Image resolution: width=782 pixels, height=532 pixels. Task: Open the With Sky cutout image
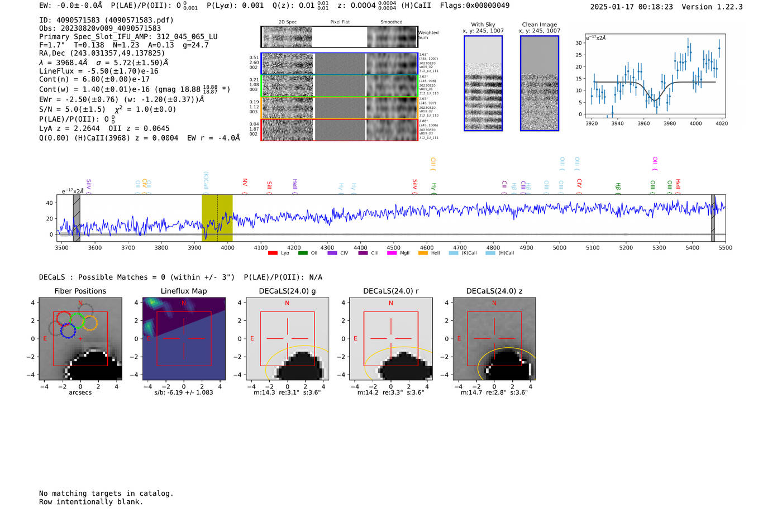pyautogui.click(x=483, y=83)
